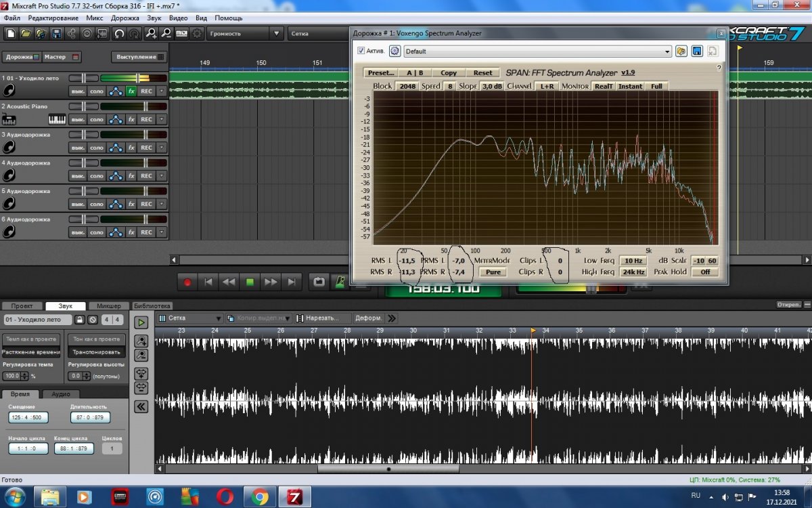
Task: Click the Pure meter mode button
Action: pyautogui.click(x=493, y=272)
